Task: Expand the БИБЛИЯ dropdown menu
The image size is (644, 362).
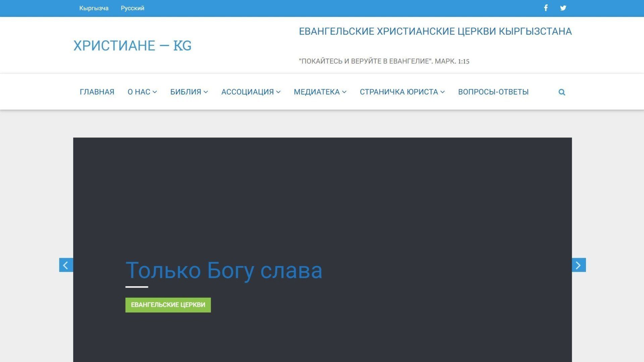Action: [189, 92]
